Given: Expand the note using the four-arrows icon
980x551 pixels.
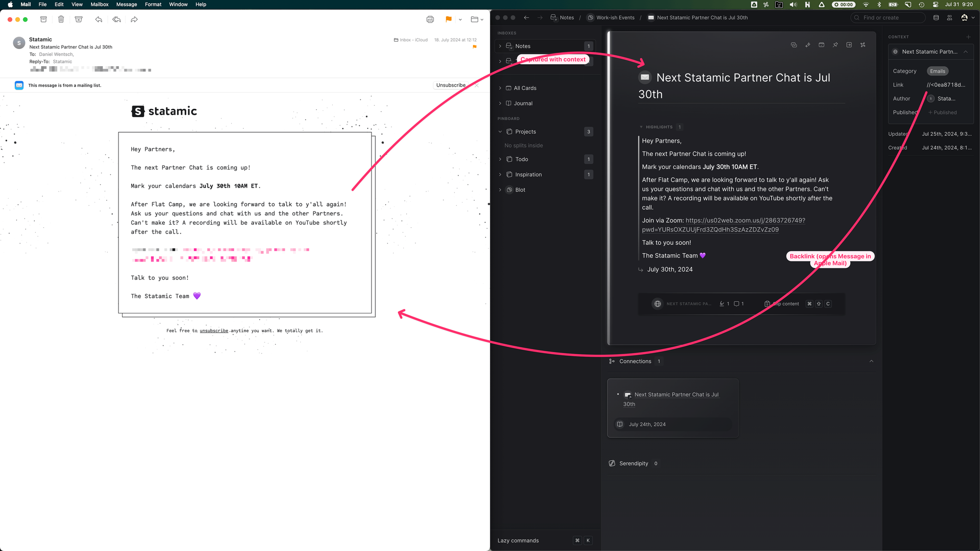Looking at the screenshot, I should tap(863, 45).
